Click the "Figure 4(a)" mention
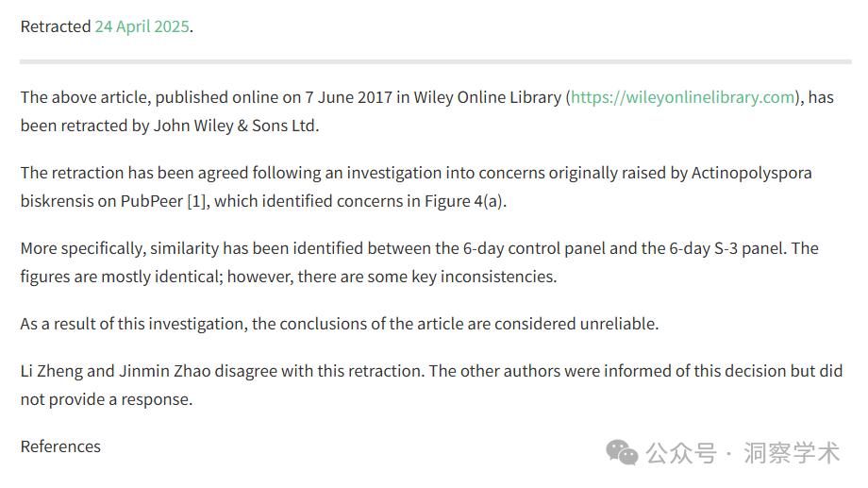 [464, 201]
